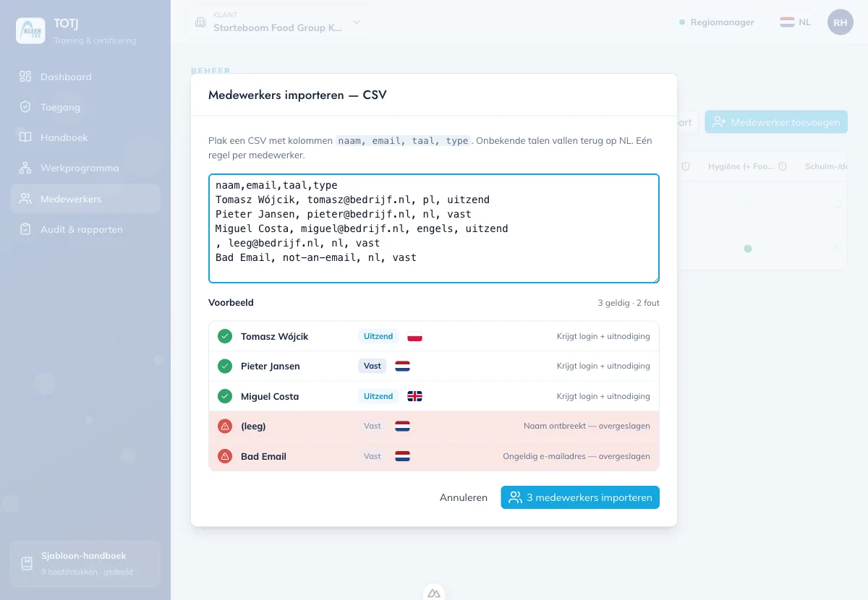Click inside the CSV textarea
The image size is (868, 600).
pos(434,228)
